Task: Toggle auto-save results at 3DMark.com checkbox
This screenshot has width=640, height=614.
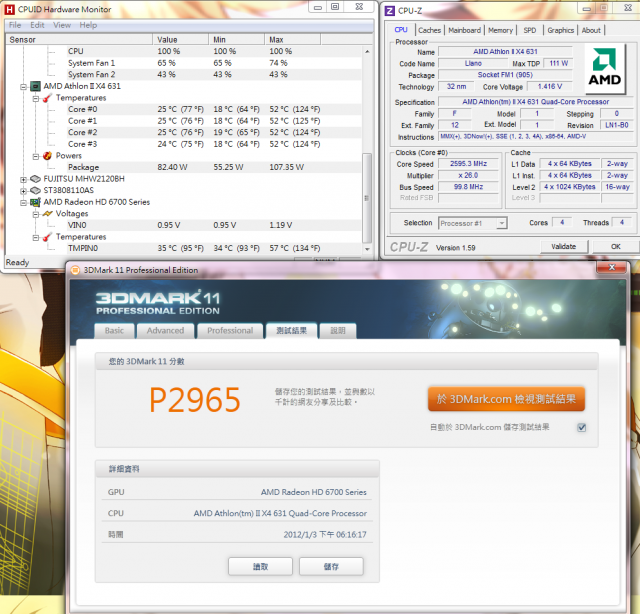Action: coord(582,427)
